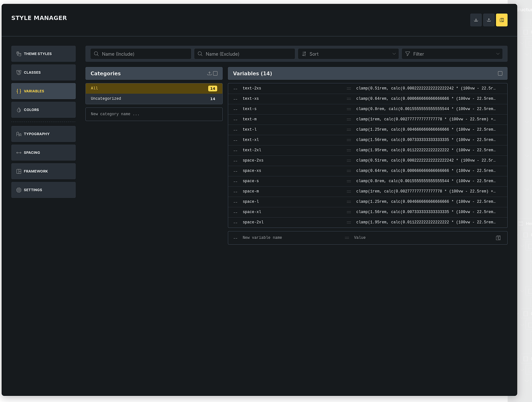Select the Uncategorized category
Screen dimensions: 532x402
[x=154, y=98]
